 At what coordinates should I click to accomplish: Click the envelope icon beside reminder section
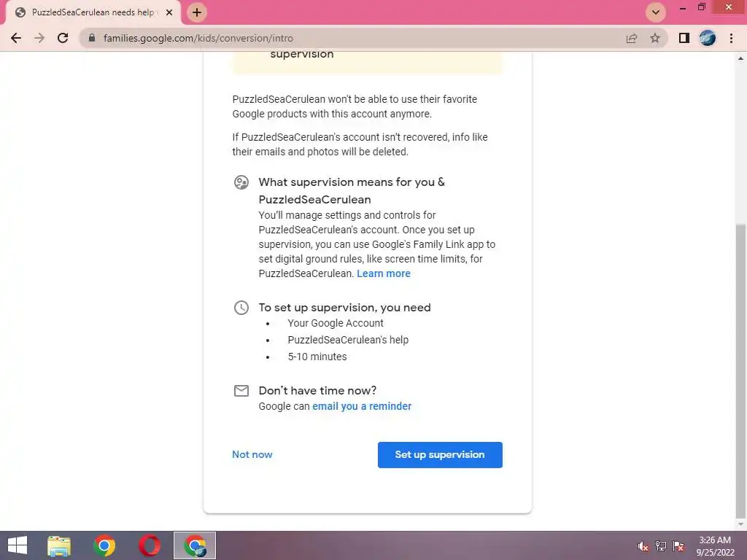point(241,391)
